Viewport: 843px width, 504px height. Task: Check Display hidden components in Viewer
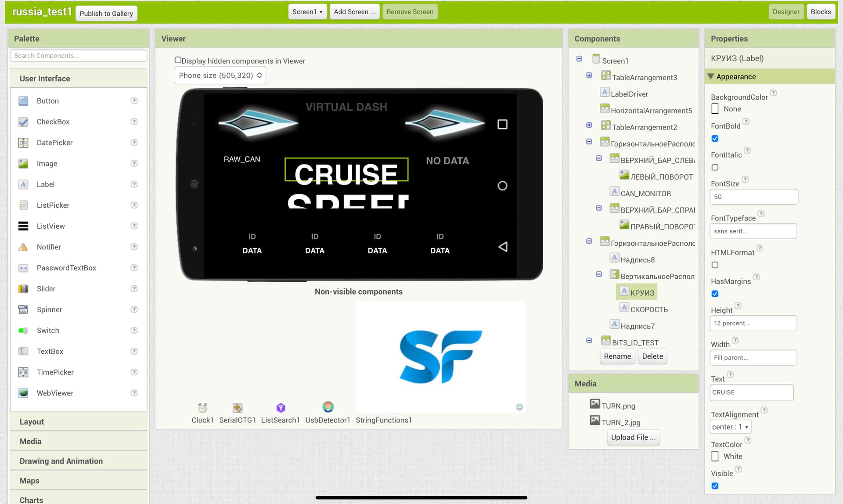177,59
